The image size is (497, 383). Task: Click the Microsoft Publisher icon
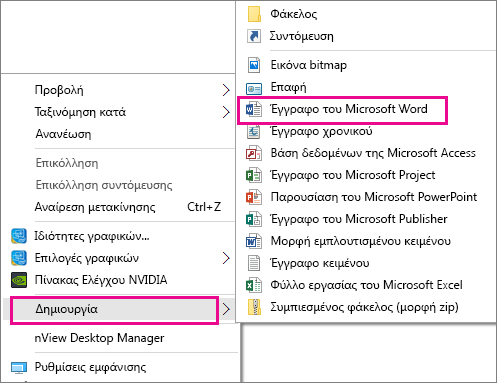coord(254,219)
